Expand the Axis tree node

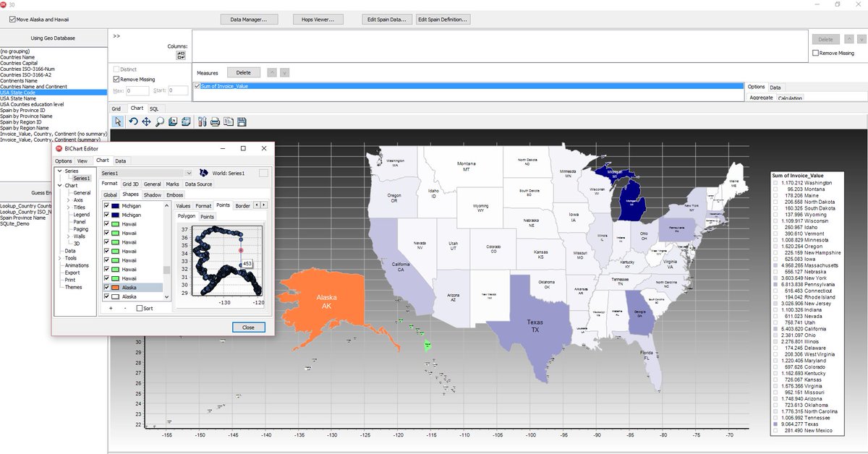coord(68,200)
